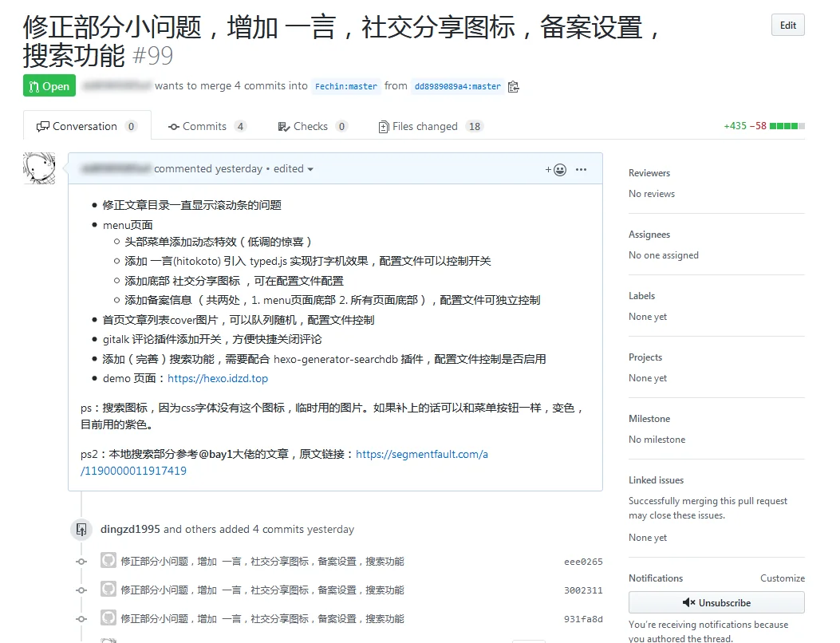Switch to the Commits tab
This screenshot has width=840, height=643.
[x=207, y=127]
